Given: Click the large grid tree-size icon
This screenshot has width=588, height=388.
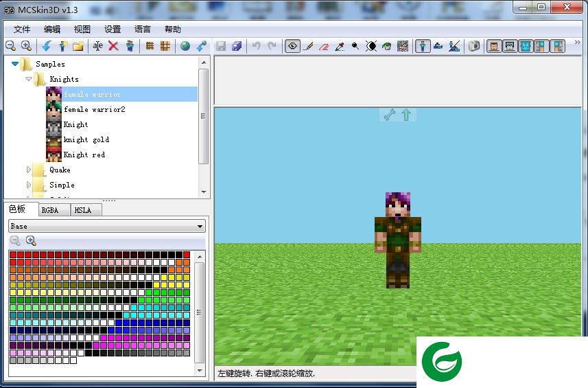Looking at the screenshot, I should coord(165,46).
